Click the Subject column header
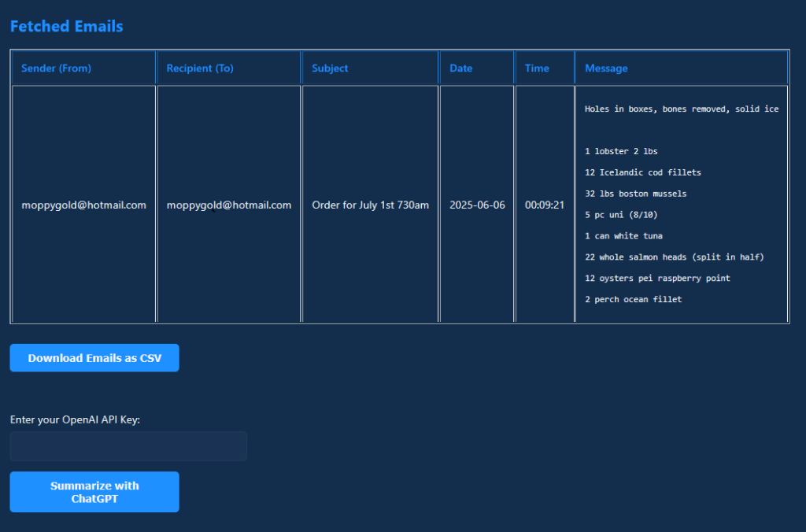806x532 pixels. click(x=330, y=68)
